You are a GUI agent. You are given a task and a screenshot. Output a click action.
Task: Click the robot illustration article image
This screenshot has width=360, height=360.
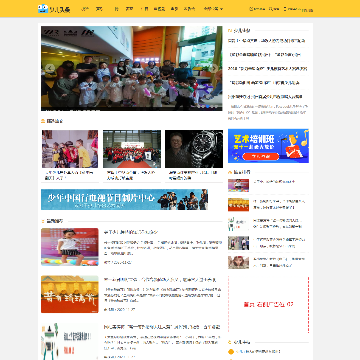[x=70, y=341]
